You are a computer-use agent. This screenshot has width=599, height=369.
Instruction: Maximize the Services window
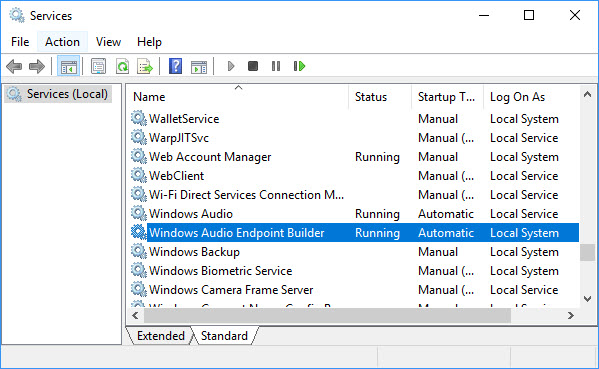pos(529,15)
